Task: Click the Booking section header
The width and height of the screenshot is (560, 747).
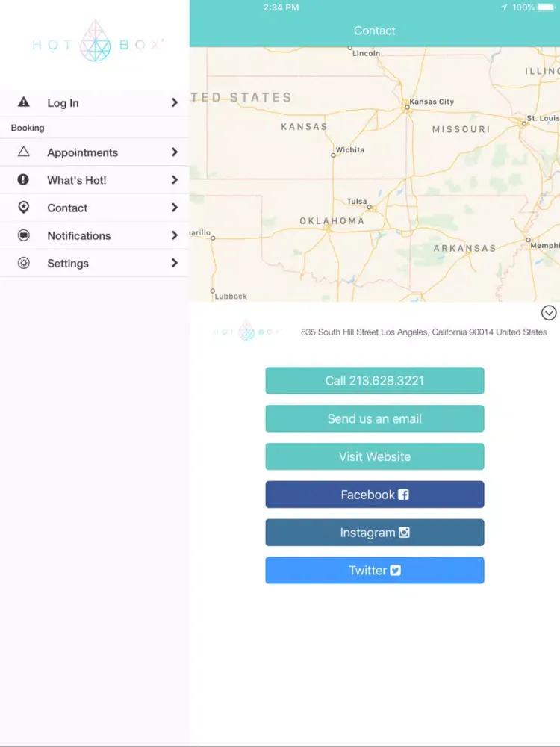Action: [28, 128]
